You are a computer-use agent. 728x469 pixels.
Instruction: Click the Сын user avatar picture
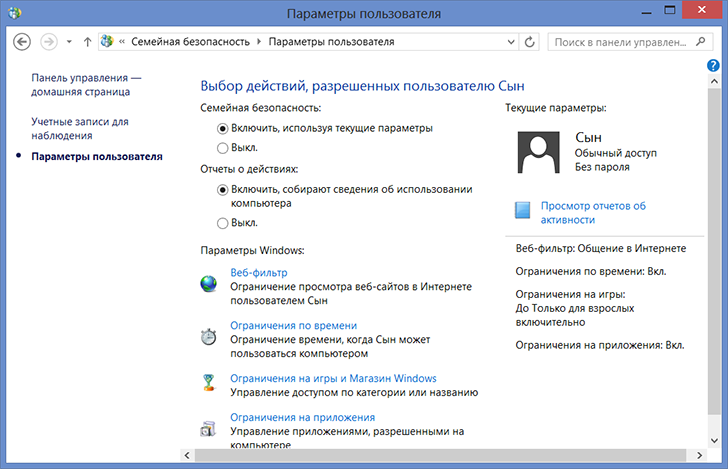539,152
